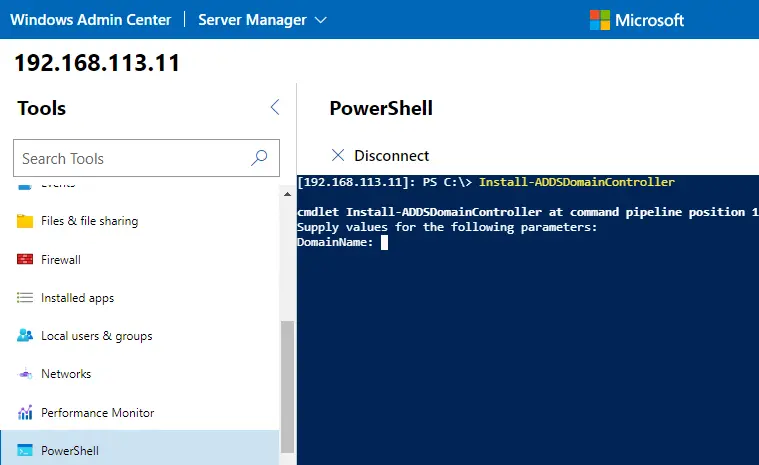Viewport: 759px width, 465px height.
Task: Select the PowerShell tool
Action: click(x=139, y=450)
